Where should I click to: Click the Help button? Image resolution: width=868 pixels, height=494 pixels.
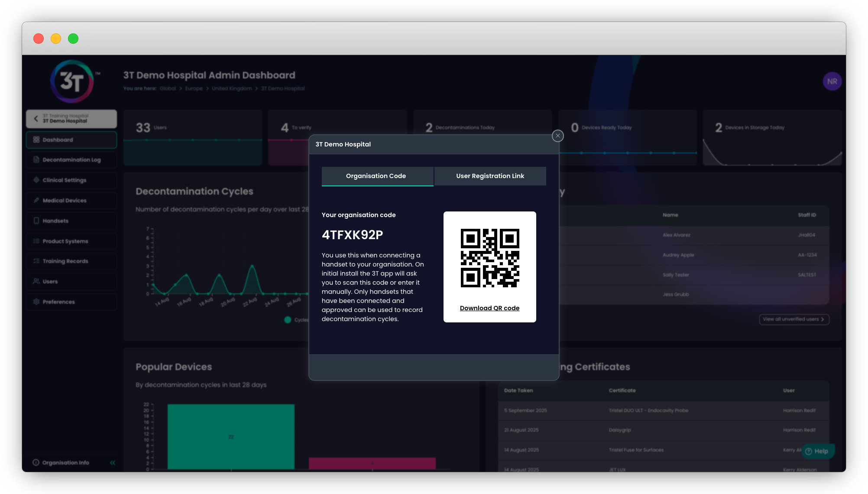(817, 452)
